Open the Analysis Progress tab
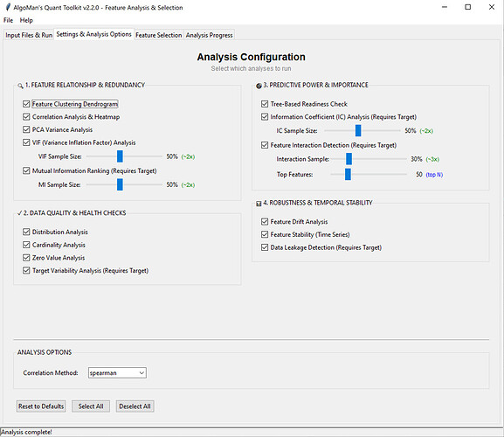The width and height of the screenshot is (504, 437). [x=210, y=35]
